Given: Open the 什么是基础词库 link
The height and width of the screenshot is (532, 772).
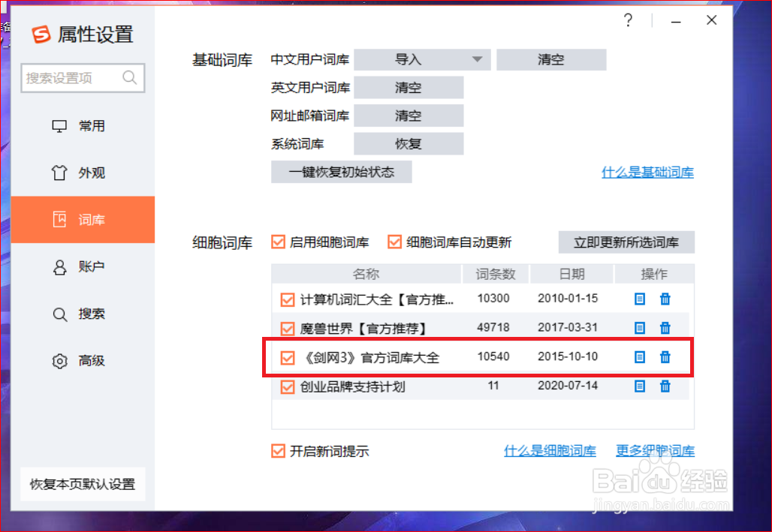Looking at the screenshot, I should coord(647,173).
